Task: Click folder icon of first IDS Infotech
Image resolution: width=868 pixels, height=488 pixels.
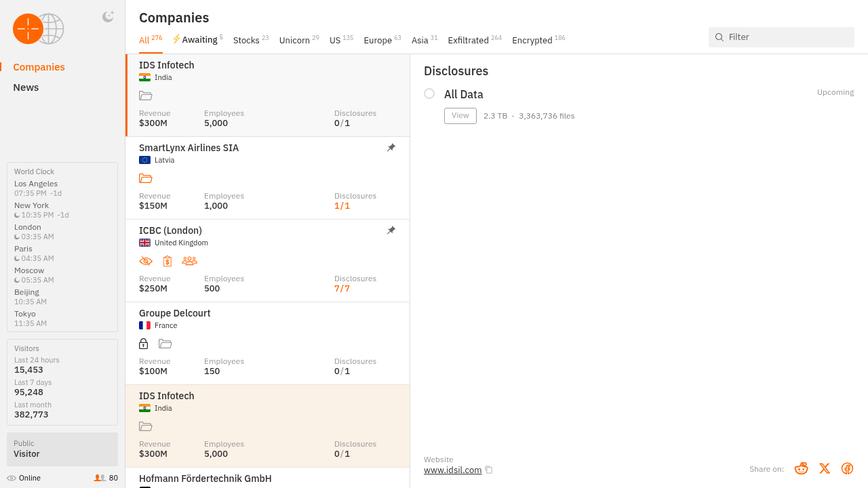Action: tap(146, 96)
